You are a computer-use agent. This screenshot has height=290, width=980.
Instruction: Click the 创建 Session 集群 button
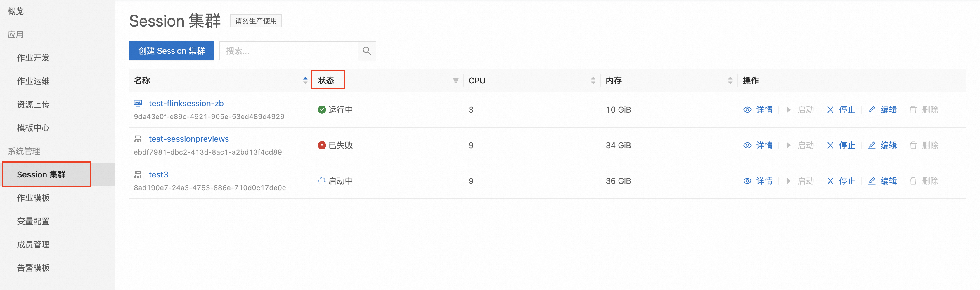(x=172, y=50)
